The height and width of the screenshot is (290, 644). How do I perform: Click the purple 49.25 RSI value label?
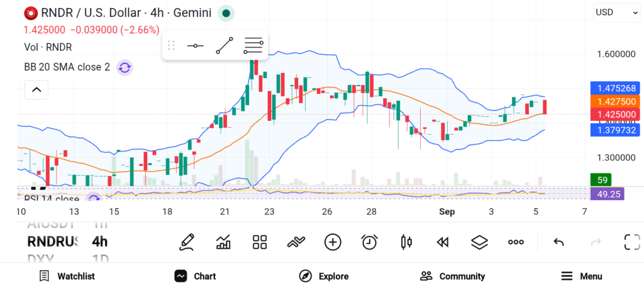tap(607, 194)
